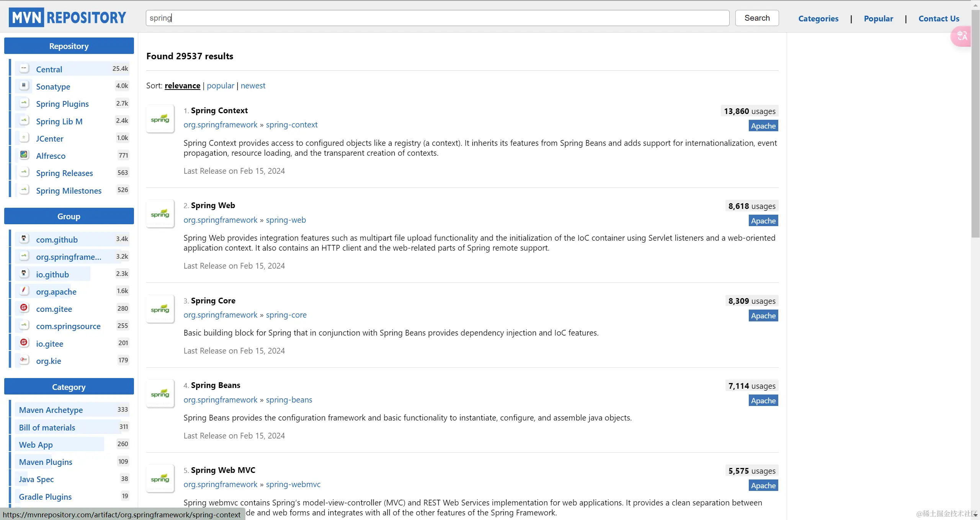Click the Spring Lib M icon
The height and width of the screenshot is (520, 980).
coord(24,121)
